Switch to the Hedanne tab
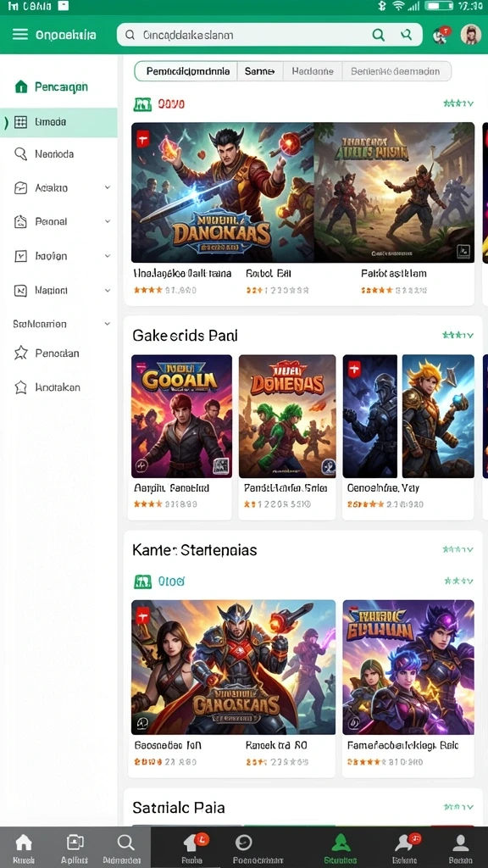This screenshot has height=868, width=488. tap(313, 71)
